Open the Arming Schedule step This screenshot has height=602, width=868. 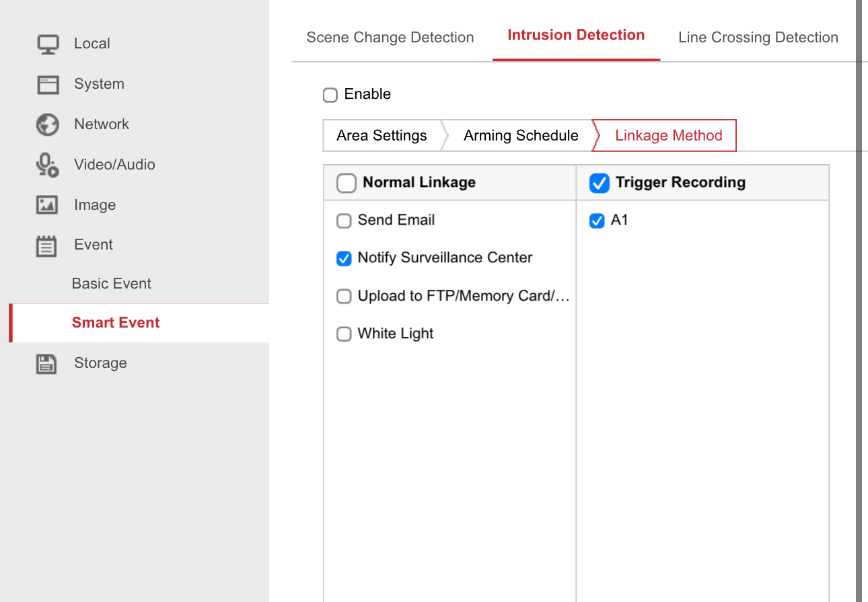pos(521,136)
